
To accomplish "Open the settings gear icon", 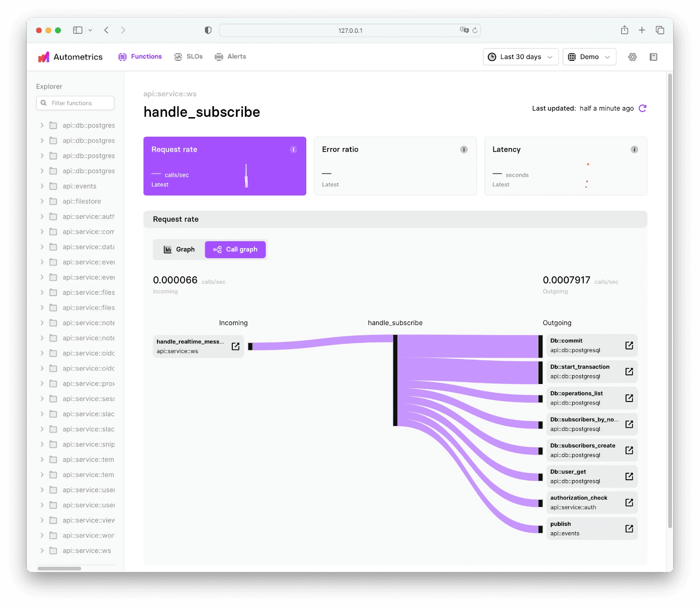I will 632,57.
